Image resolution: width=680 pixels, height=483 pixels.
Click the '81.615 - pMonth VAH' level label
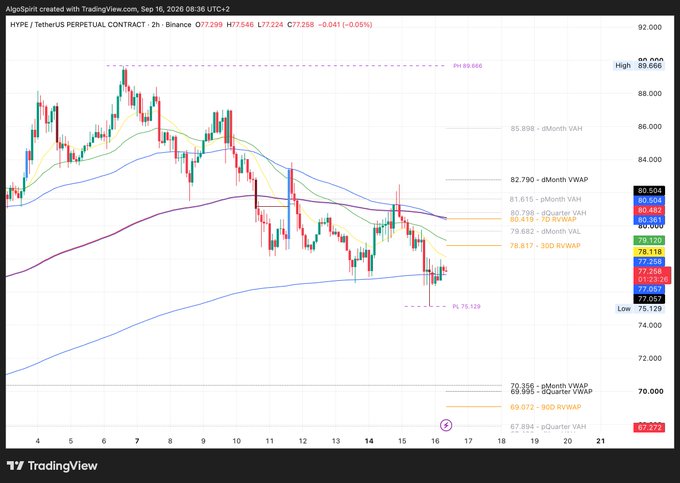click(546, 199)
